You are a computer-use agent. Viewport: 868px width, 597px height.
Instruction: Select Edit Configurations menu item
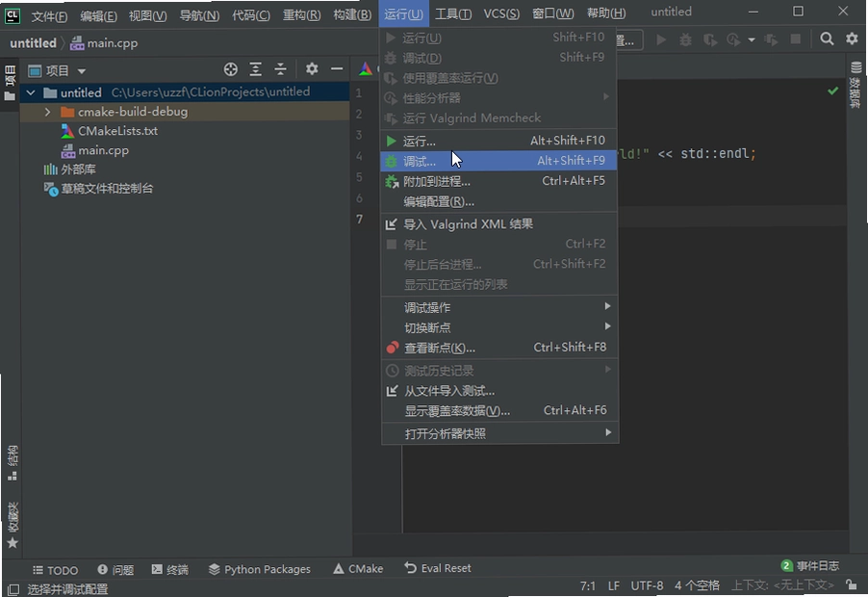(x=499, y=201)
